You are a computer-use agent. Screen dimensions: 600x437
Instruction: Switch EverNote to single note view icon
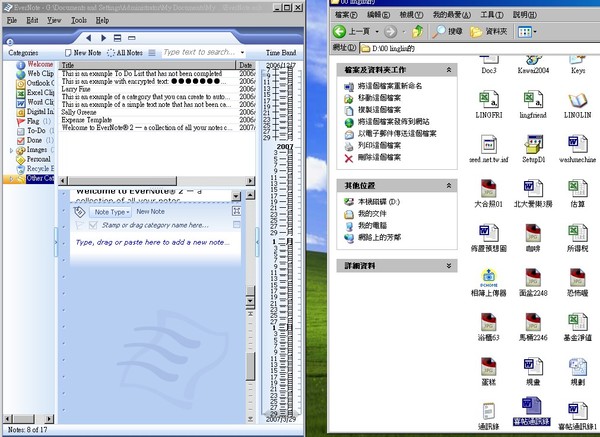pyautogui.click(x=132, y=38)
